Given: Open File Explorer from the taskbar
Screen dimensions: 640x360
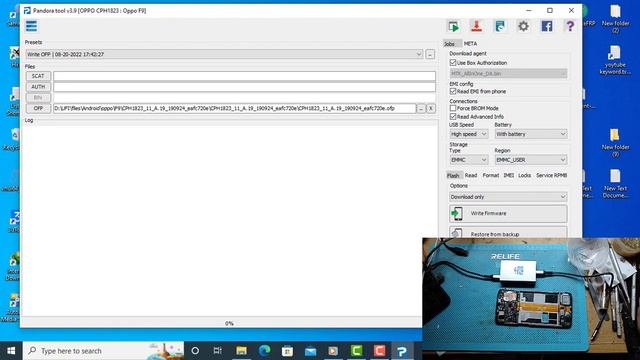Looking at the screenshot, I should pos(241,351).
